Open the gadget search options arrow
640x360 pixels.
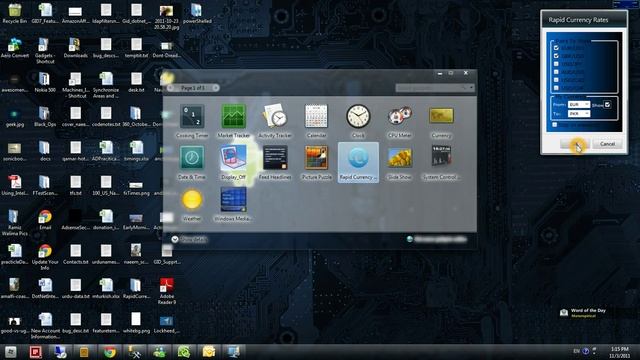(x=471, y=88)
